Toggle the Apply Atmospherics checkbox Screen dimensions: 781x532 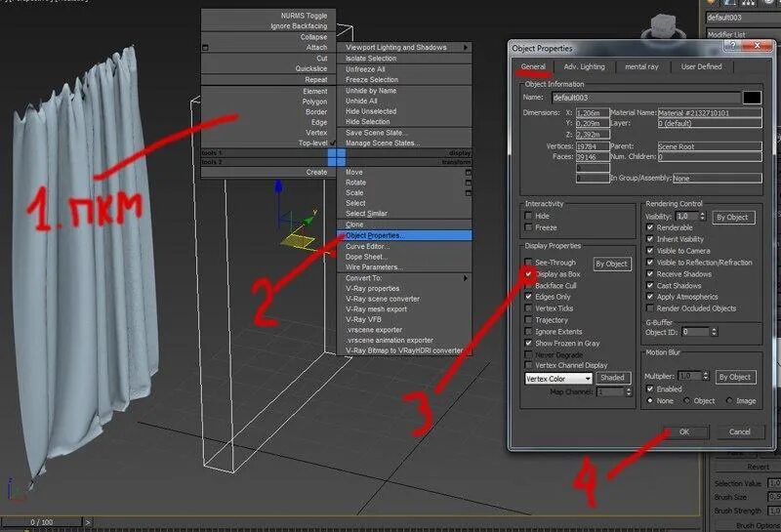point(650,297)
